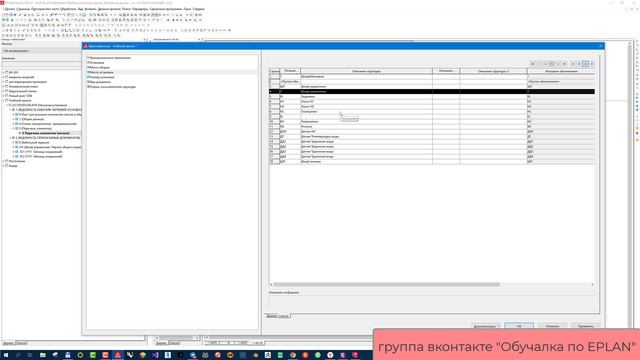Screen dimensions: 640x360
Task: Select the Розетки cell in the table
Action: [x=366, y=127]
